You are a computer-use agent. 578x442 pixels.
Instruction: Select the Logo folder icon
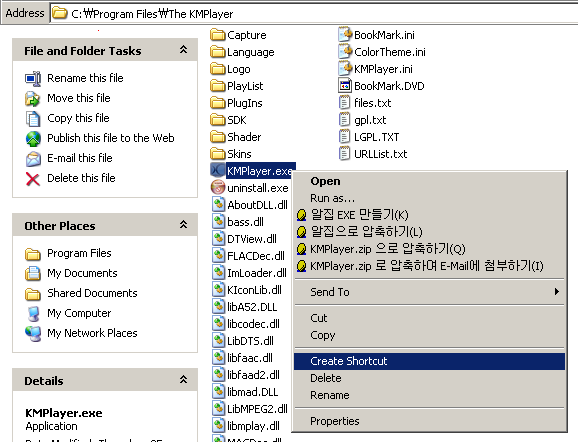click(x=217, y=69)
